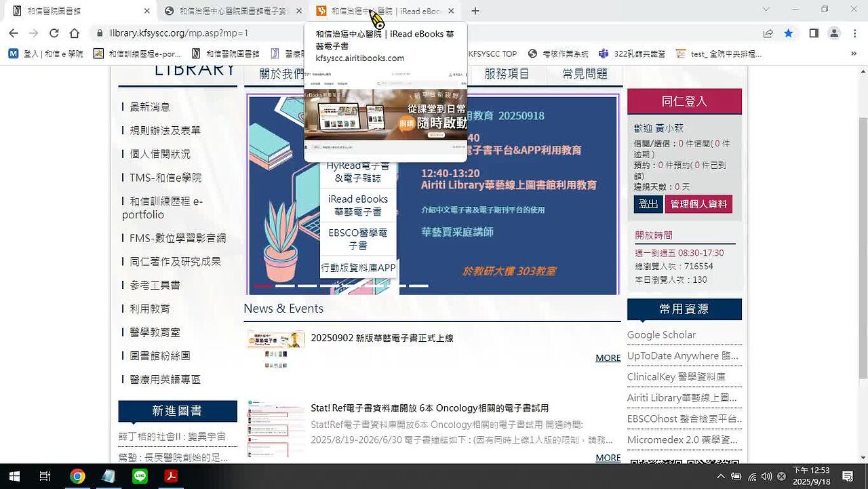Open 利用教育 sidebar link

[x=150, y=309]
